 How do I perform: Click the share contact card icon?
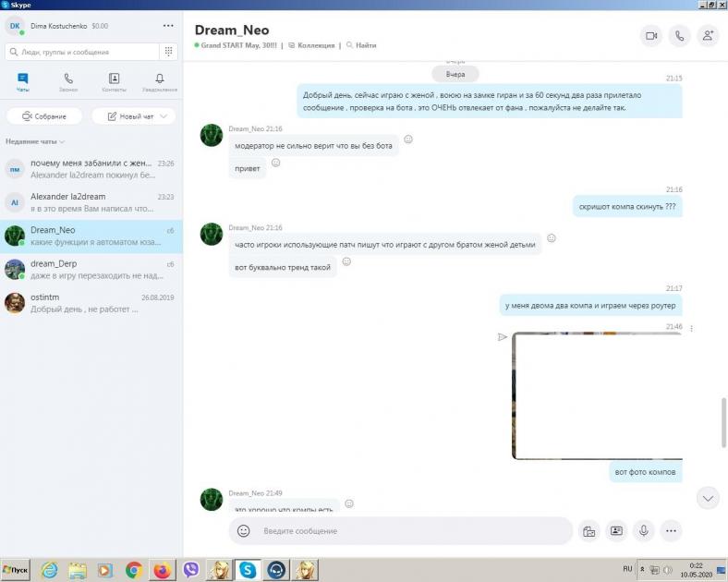coord(616,531)
